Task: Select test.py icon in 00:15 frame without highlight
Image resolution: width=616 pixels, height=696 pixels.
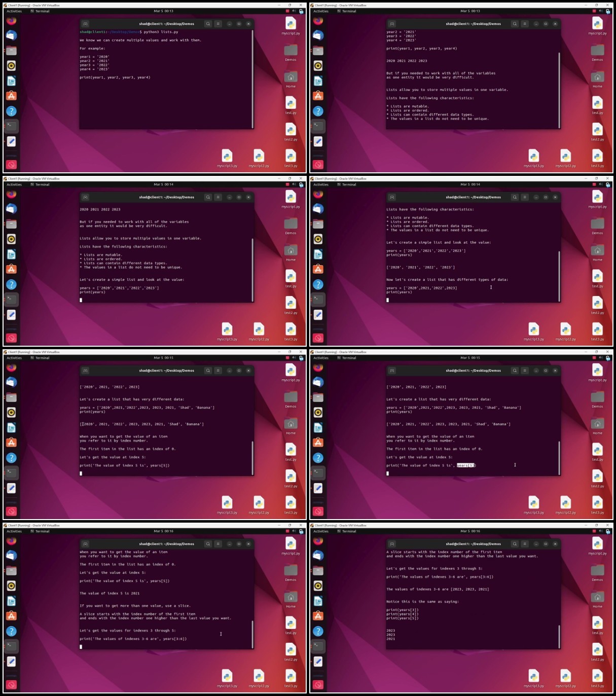Action: pos(291,452)
